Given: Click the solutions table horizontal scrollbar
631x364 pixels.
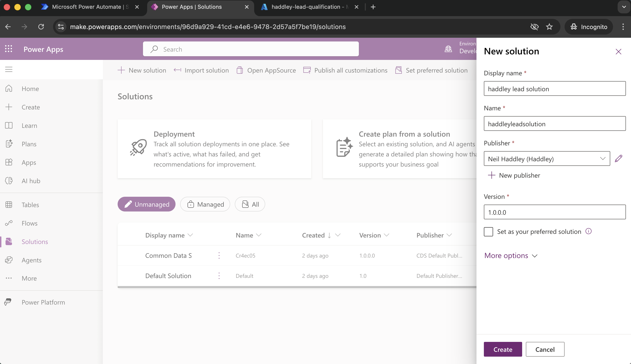Looking at the screenshot, I should pos(297,287).
